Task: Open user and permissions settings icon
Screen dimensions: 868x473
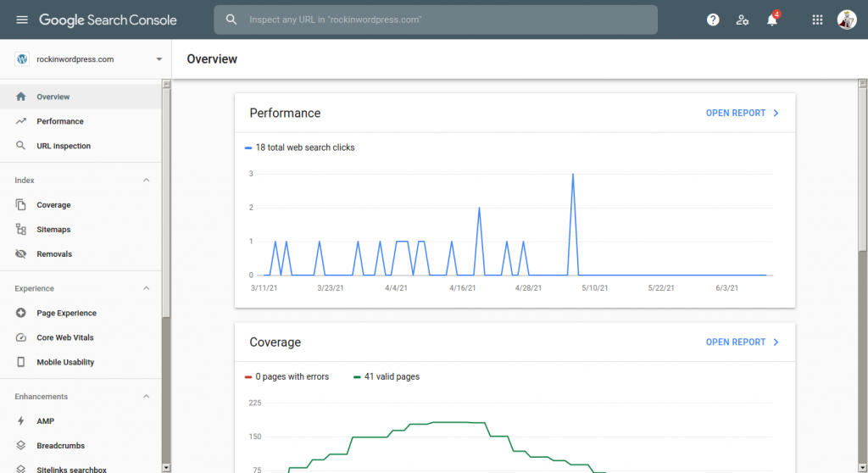Action: point(743,20)
